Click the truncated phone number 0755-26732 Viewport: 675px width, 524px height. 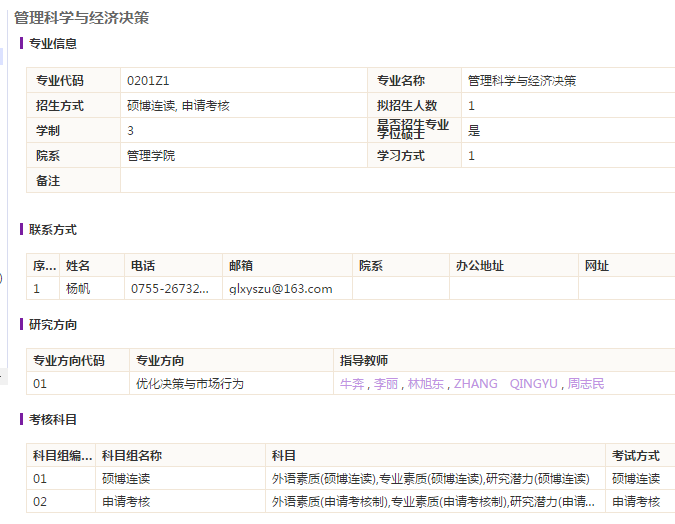pyautogui.click(x=170, y=289)
